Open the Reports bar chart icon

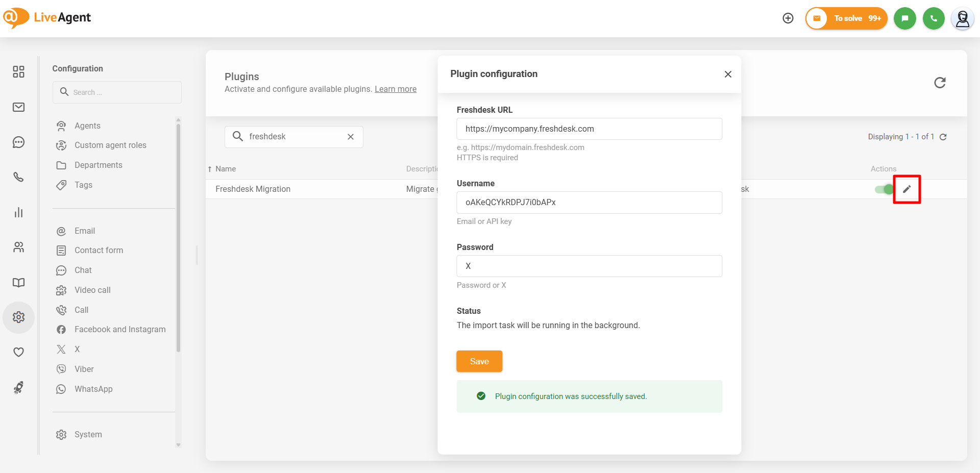[x=19, y=212]
